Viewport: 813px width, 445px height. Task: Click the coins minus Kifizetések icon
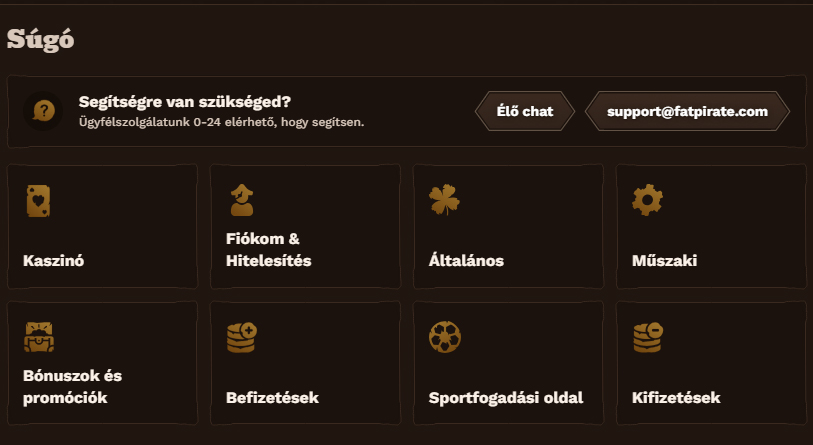click(x=648, y=337)
